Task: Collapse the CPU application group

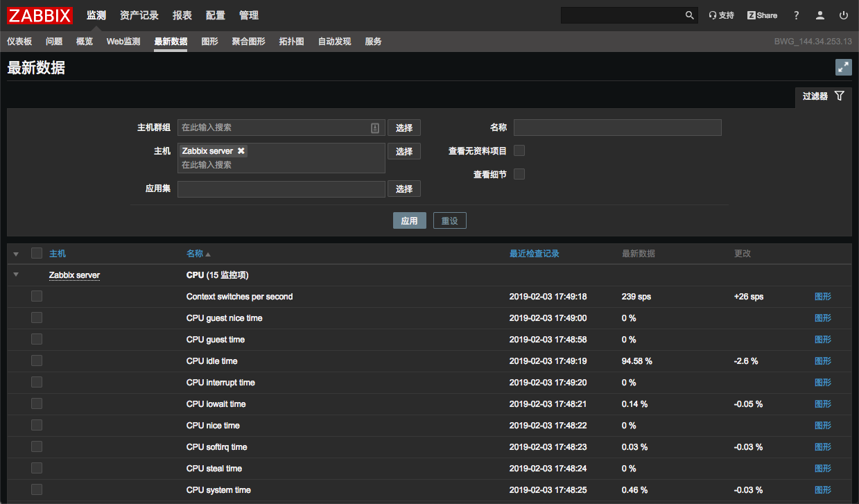Action: pyautogui.click(x=16, y=275)
